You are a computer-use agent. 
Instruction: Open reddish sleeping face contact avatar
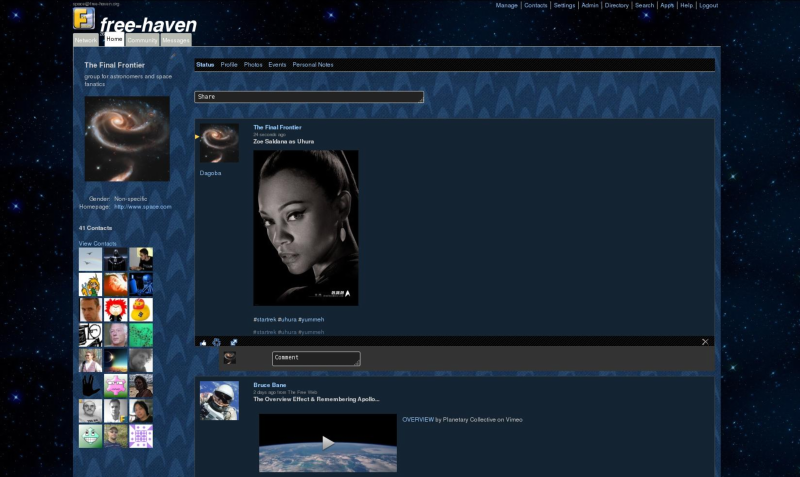[x=116, y=284]
